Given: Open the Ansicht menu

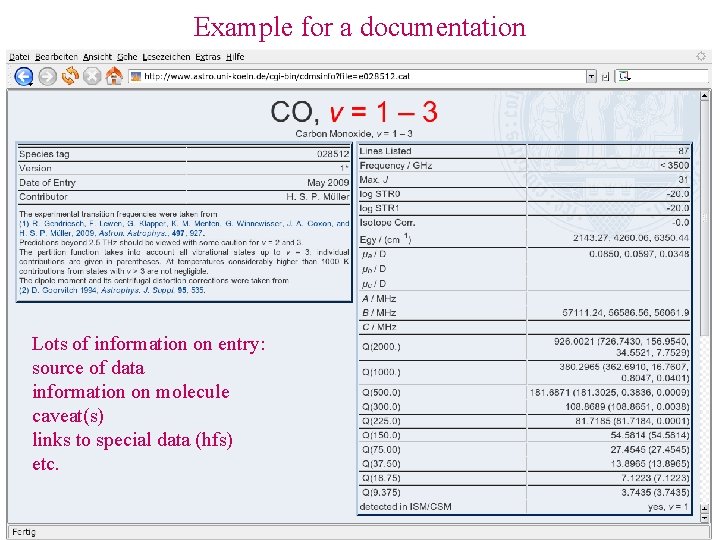Looking at the screenshot, I should point(97,57).
